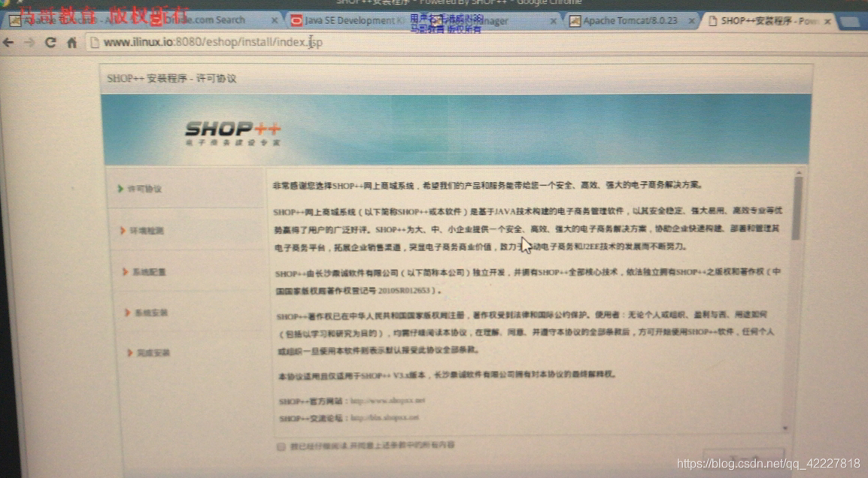Reload the page with the refresh icon
Screen dimensions: 868x478
pyautogui.click(x=50, y=42)
